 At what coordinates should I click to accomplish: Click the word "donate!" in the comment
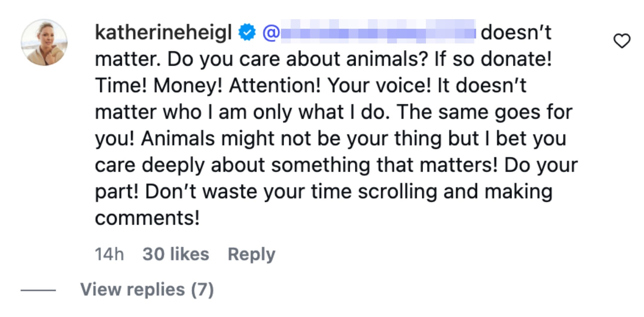[516, 59]
